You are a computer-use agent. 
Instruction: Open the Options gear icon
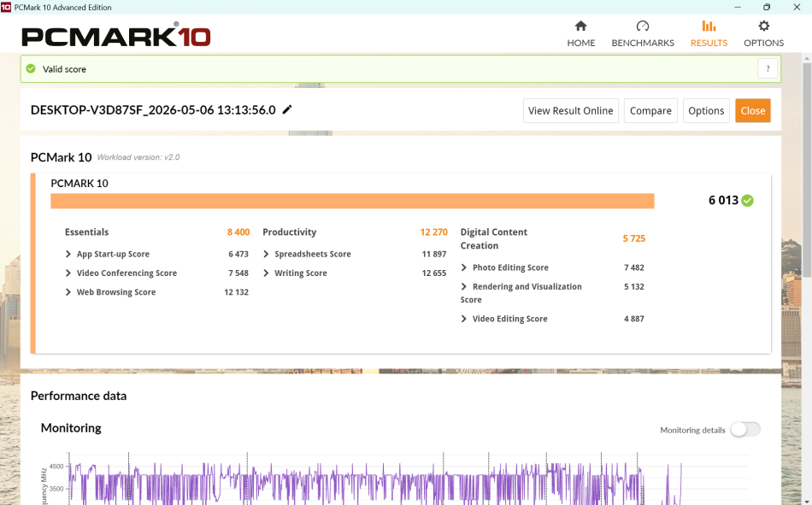click(764, 26)
